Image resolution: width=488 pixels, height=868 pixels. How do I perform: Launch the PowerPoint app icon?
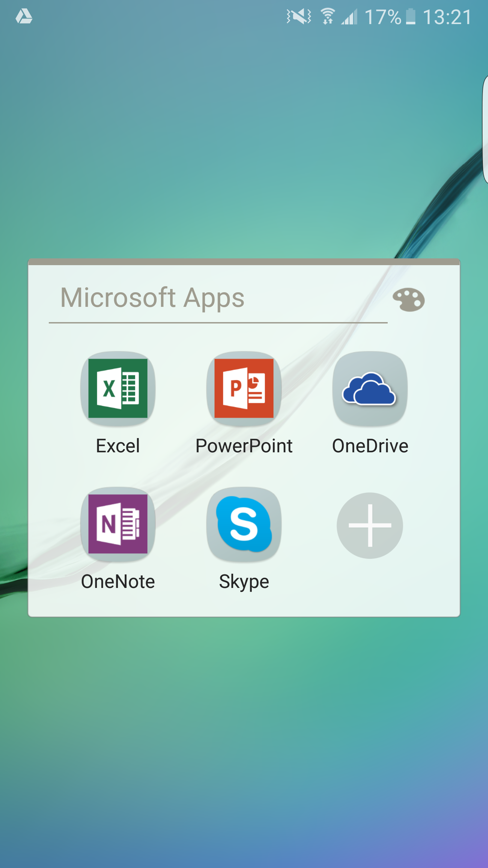tap(244, 389)
